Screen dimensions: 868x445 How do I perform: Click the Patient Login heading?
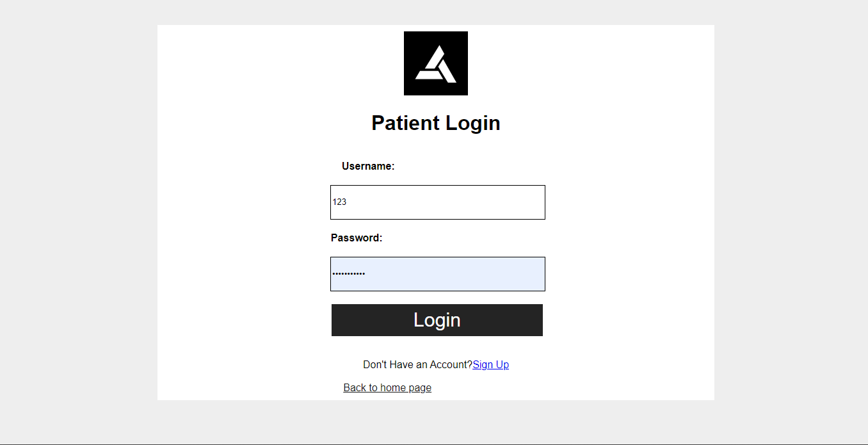(x=436, y=123)
